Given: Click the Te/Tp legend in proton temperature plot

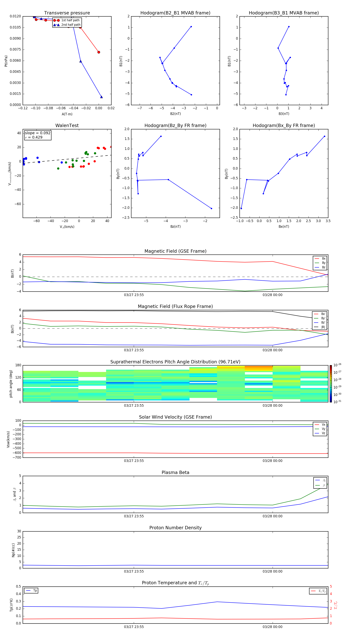Looking at the screenshot, I should [x=318, y=591].
